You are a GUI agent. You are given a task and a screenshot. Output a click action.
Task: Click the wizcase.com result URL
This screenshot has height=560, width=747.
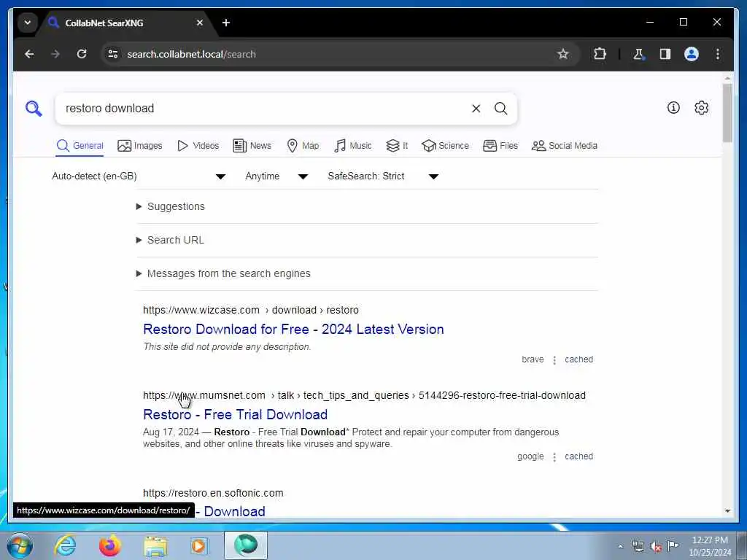(x=251, y=310)
